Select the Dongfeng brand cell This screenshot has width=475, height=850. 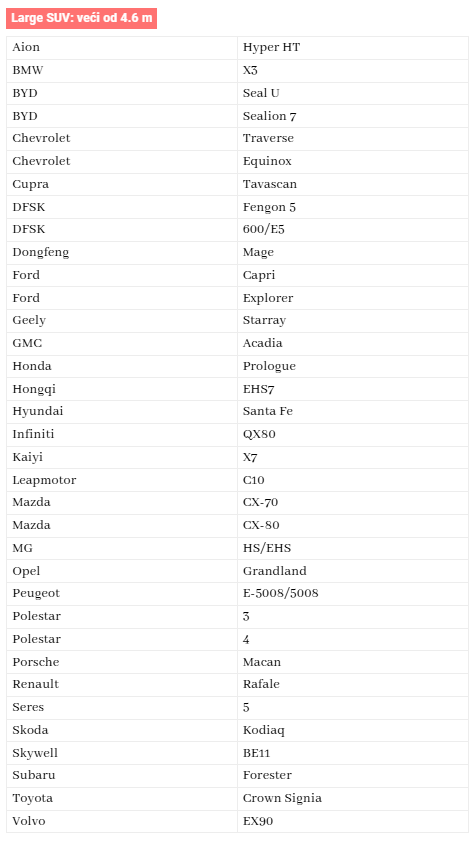122,253
